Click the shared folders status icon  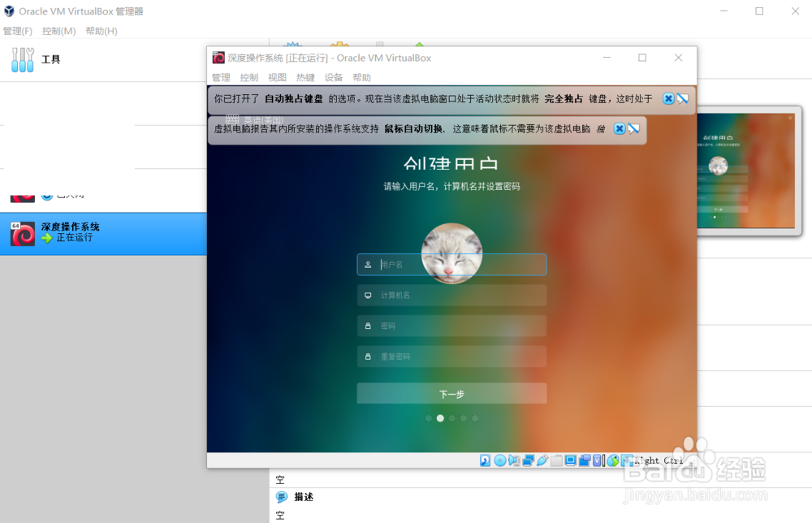[x=557, y=460]
